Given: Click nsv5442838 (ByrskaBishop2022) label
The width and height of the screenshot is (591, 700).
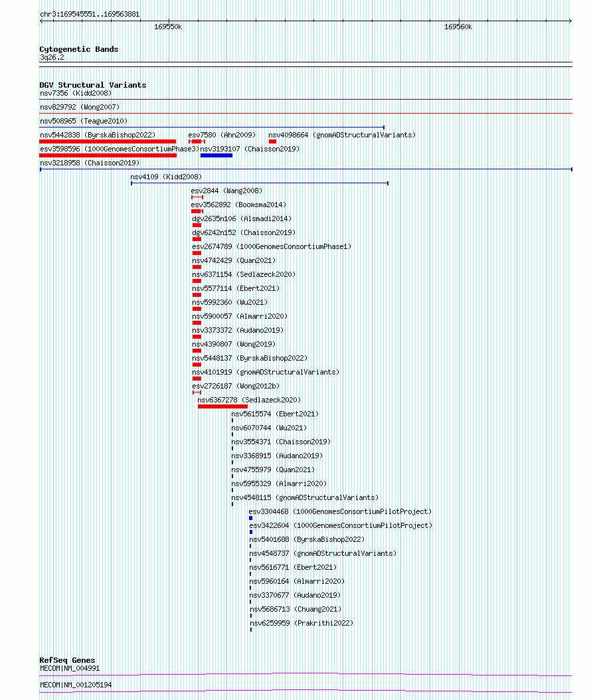Looking at the screenshot, I should pyautogui.click(x=98, y=135).
